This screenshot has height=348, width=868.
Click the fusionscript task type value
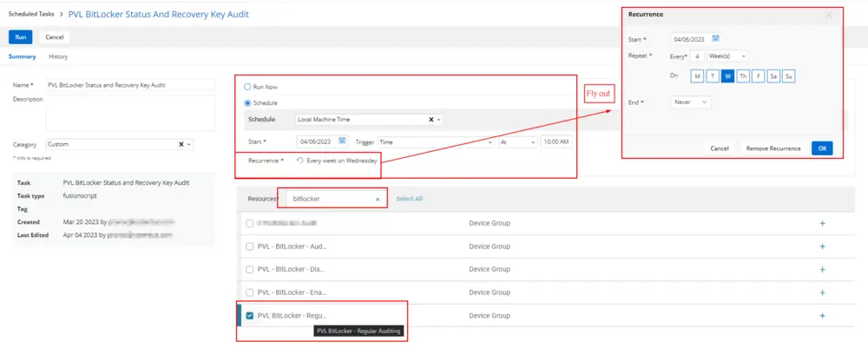[78, 196]
